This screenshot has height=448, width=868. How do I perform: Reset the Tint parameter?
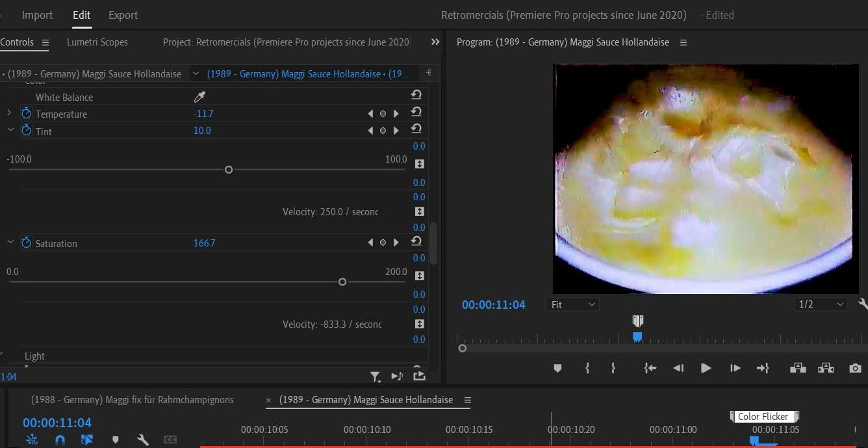416,129
